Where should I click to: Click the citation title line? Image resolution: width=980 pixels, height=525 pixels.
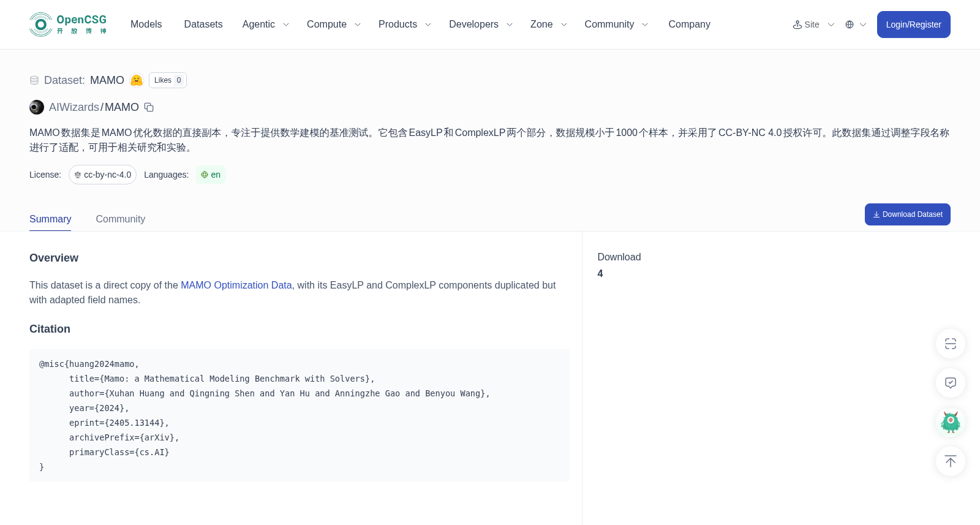pyautogui.click(x=222, y=379)
